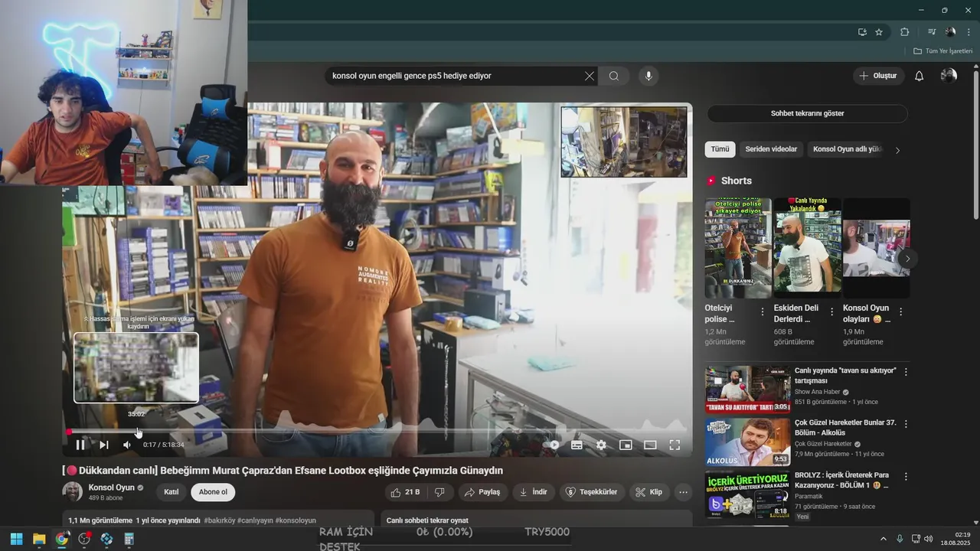Toggle theater mode view
The image size is (980, 551).
click(650, 445)
